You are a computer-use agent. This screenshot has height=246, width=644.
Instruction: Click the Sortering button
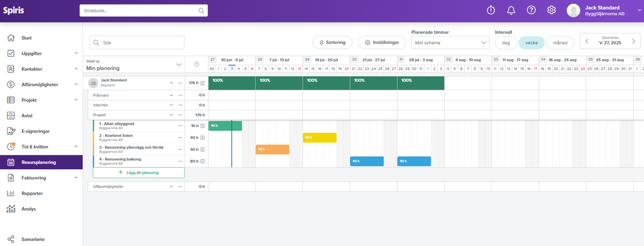click(x=332, y=43)
